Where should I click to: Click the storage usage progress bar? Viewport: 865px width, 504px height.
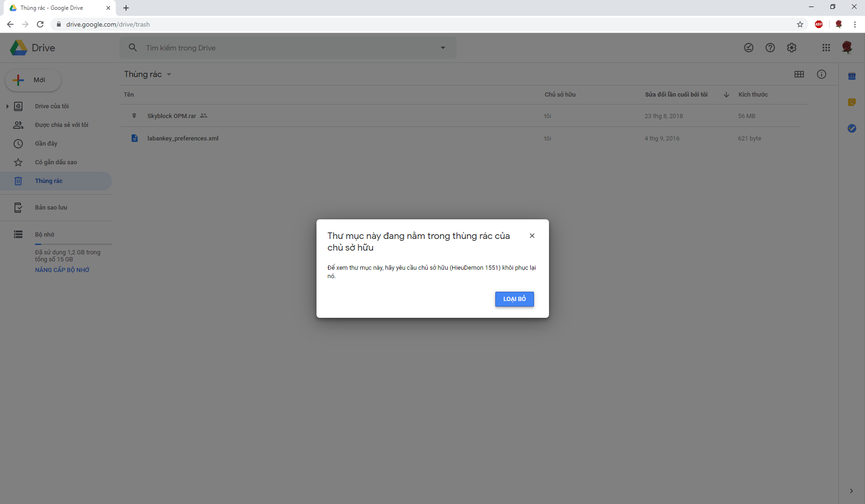click(73, 244)
